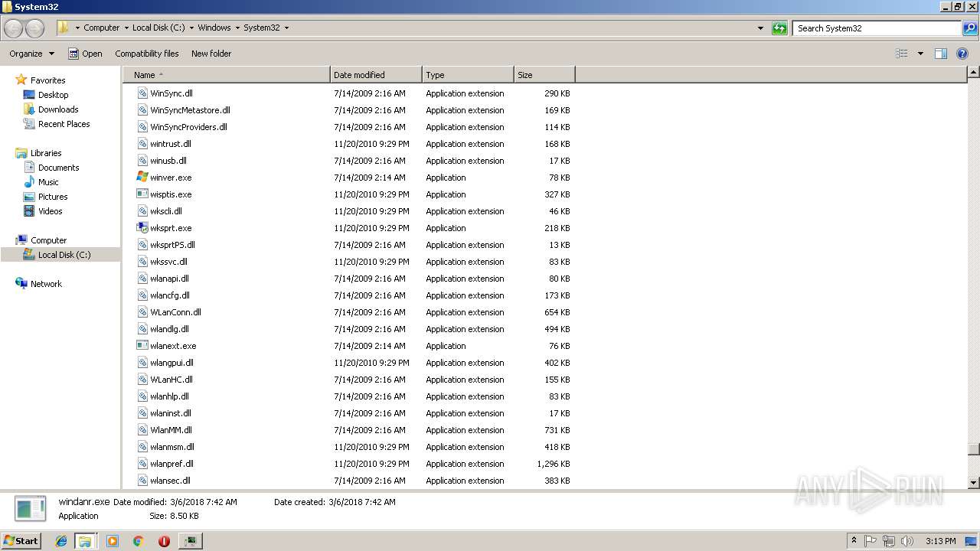980x551 pixels.
Task: Select the wksprt.exe file icon
Action: pyautogui.click(x=142, y=228)
